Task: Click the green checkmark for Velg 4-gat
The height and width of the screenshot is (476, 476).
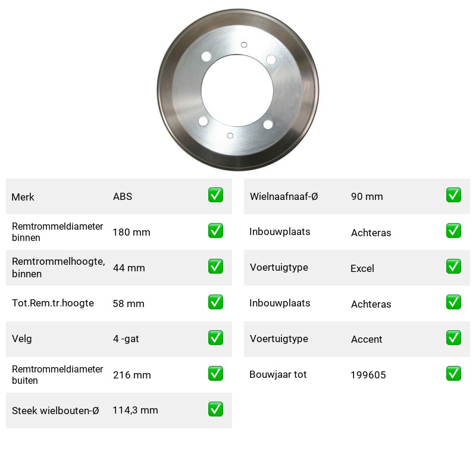Action: [x=215, y=337]
